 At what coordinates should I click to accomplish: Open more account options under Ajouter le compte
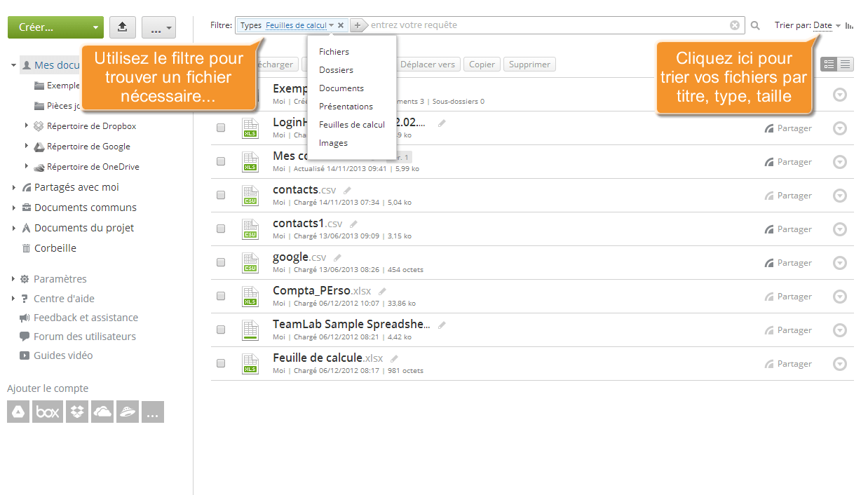pyautogui.click(x=153, y=412)
